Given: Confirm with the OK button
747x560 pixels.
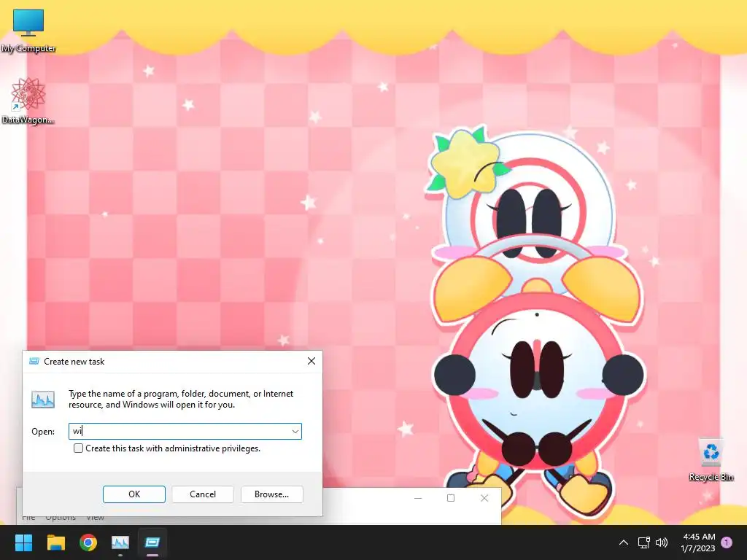Looking at the screenshot, I should [134, 494].
